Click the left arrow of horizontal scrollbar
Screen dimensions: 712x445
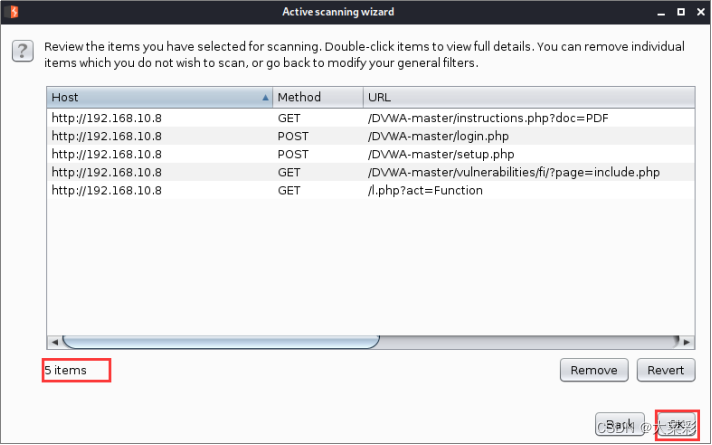point(54,342)
